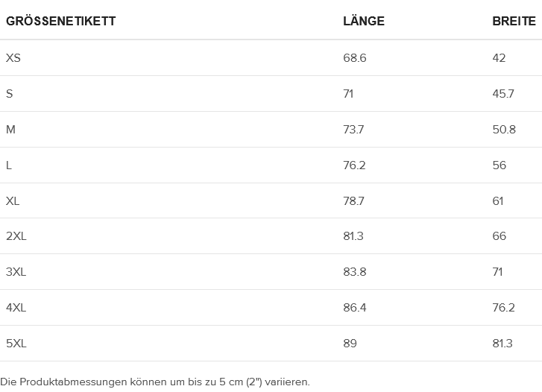Click the Produktabmessungen footnote text
542x392 pixels.
click(x=154, y=382)
